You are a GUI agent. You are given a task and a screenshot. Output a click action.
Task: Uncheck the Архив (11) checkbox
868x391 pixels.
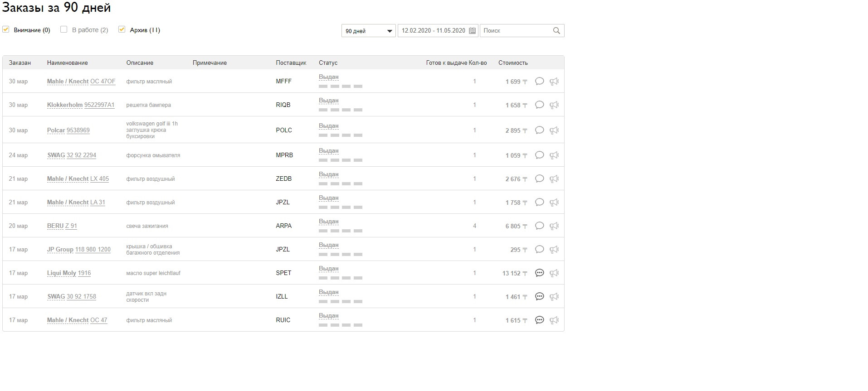pos(122,29)
